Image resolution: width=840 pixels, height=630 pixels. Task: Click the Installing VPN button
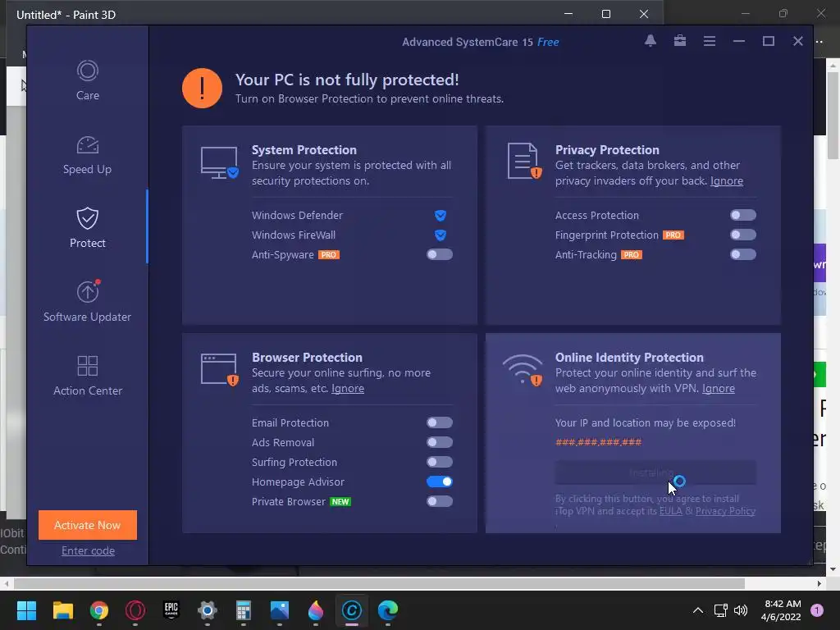(655, 472)
